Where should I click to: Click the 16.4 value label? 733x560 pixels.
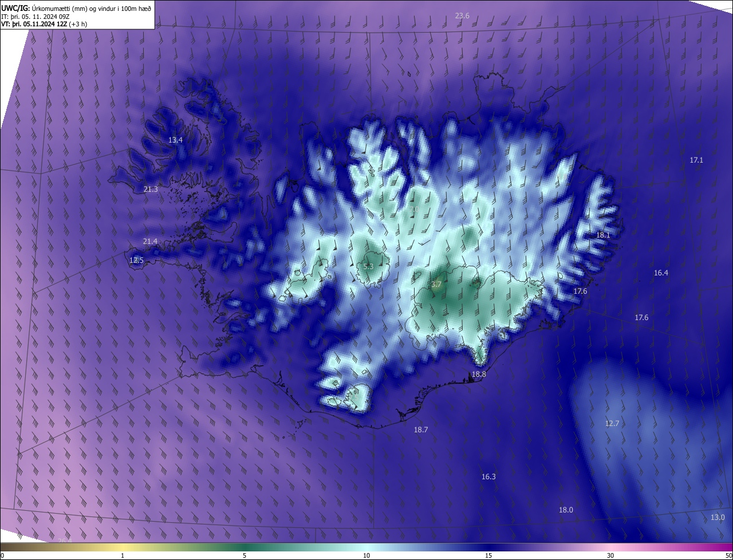(x=661, y=273)
